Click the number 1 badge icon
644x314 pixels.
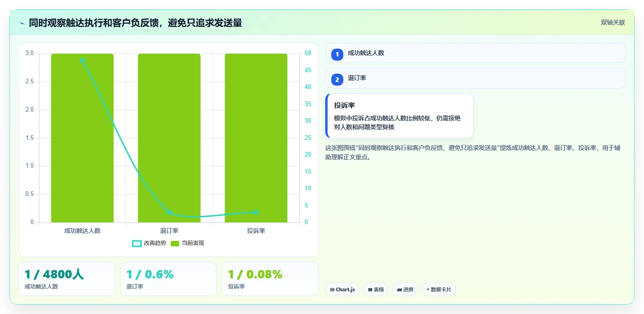click(337, 54)
